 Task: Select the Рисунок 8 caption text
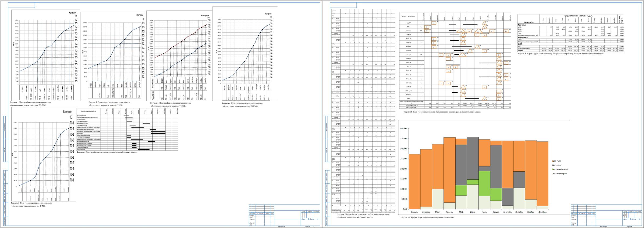(x=442, y=112)
